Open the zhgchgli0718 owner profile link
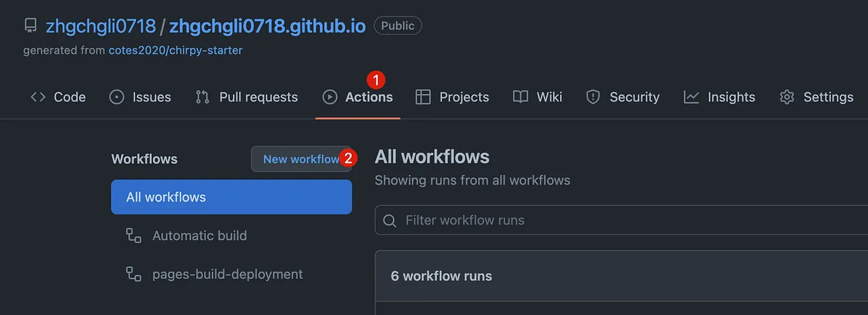The height and width of the screenshot is (315, 868). tap(101, 26)
